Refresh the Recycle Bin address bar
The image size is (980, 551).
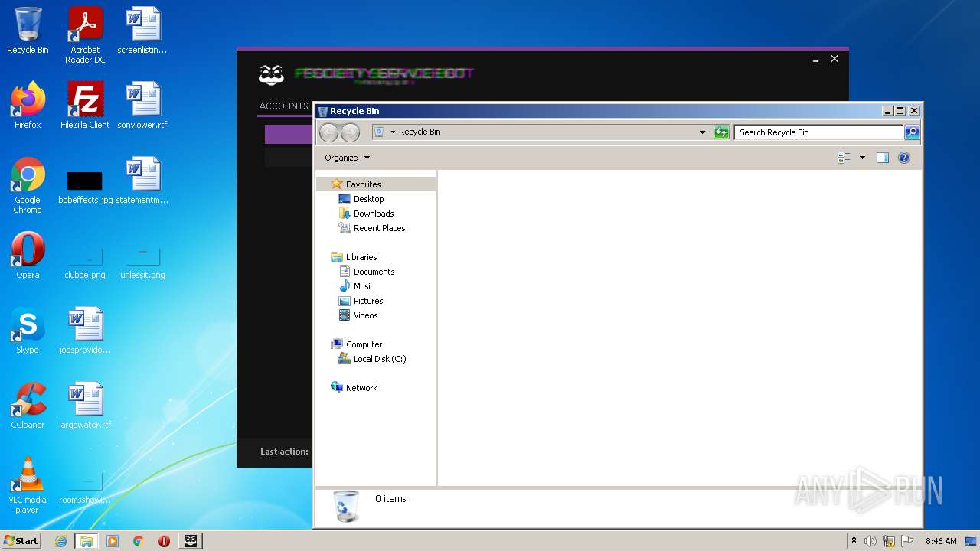[721, 132]
